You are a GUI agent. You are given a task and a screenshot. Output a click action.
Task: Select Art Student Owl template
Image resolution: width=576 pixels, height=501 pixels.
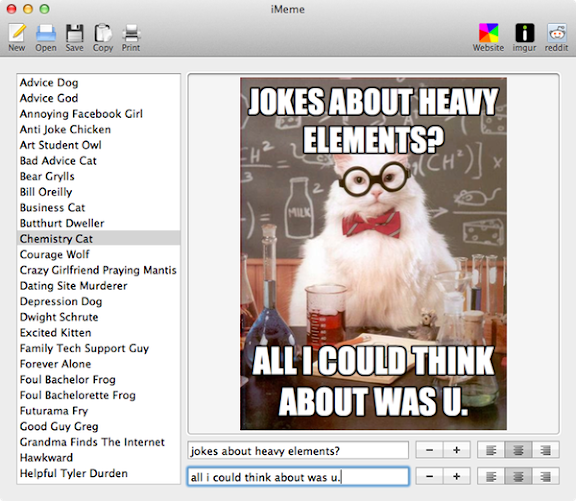point(98,145)
